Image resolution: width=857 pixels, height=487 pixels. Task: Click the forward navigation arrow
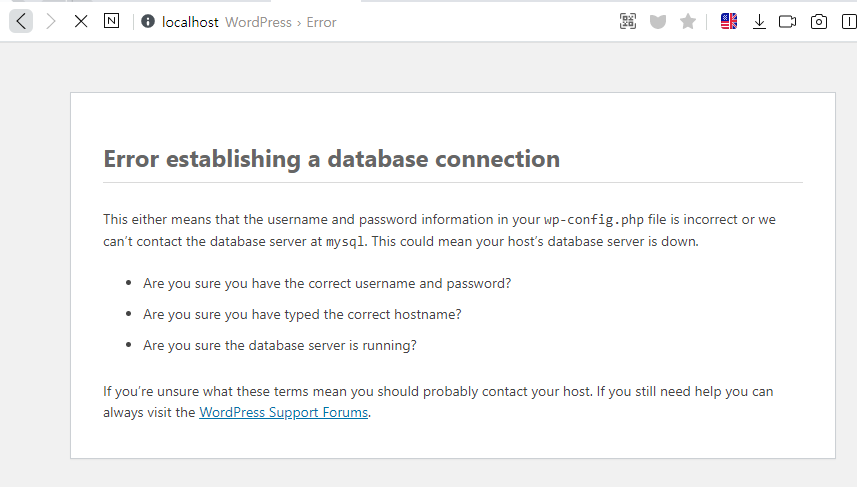pos(51,21)
